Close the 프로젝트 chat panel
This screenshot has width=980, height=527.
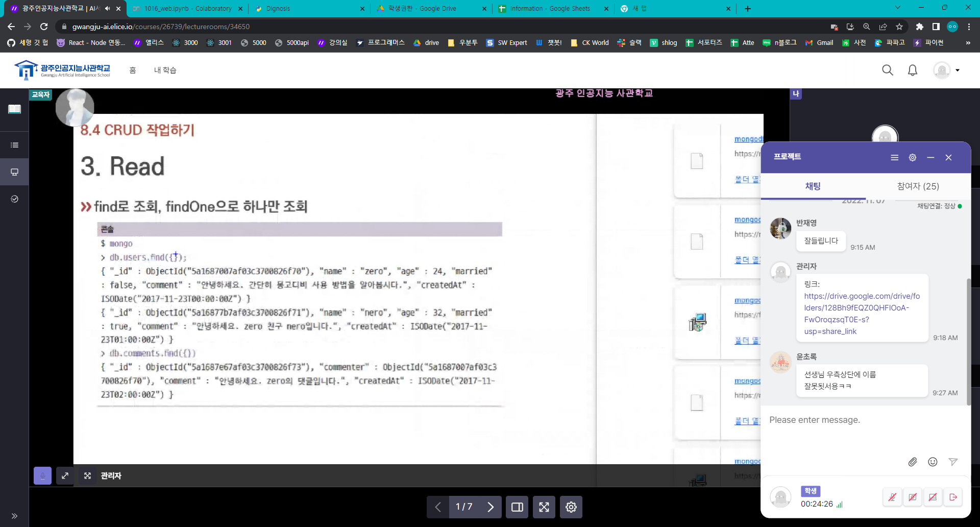point(948,157)
